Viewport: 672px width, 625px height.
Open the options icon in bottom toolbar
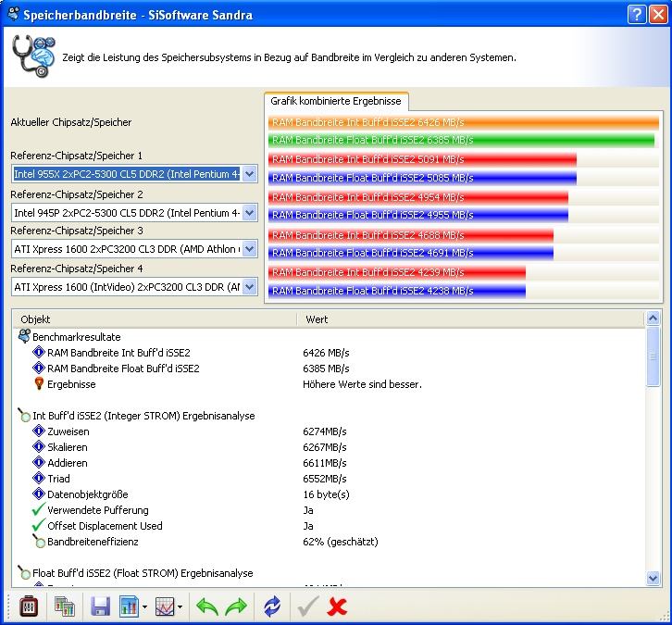pos(29,606)
